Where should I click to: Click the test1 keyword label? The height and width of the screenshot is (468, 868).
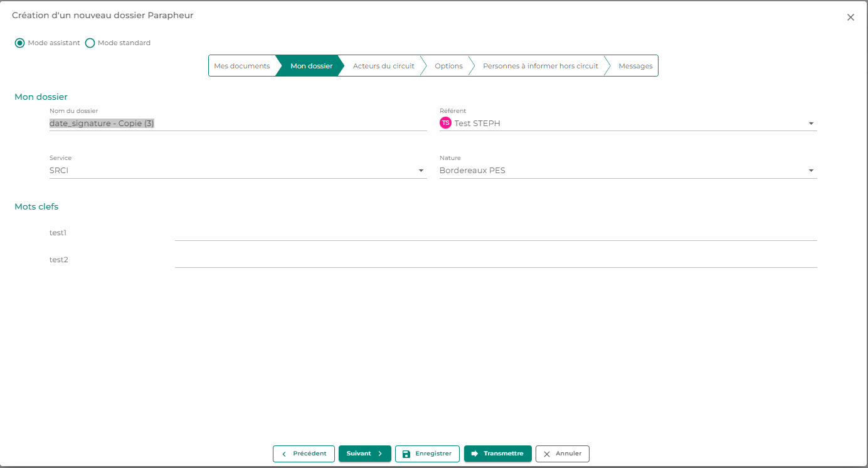tap(58, 233)
